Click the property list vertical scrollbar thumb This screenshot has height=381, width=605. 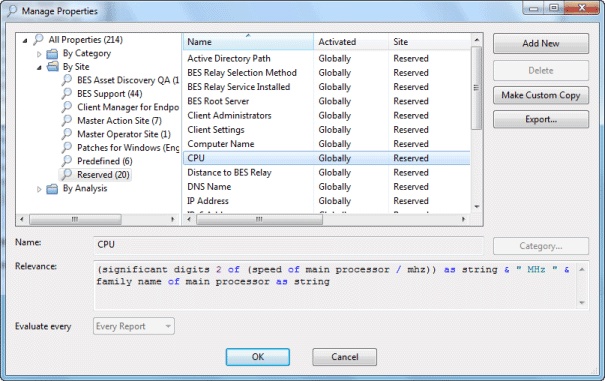tap(477, 88)
